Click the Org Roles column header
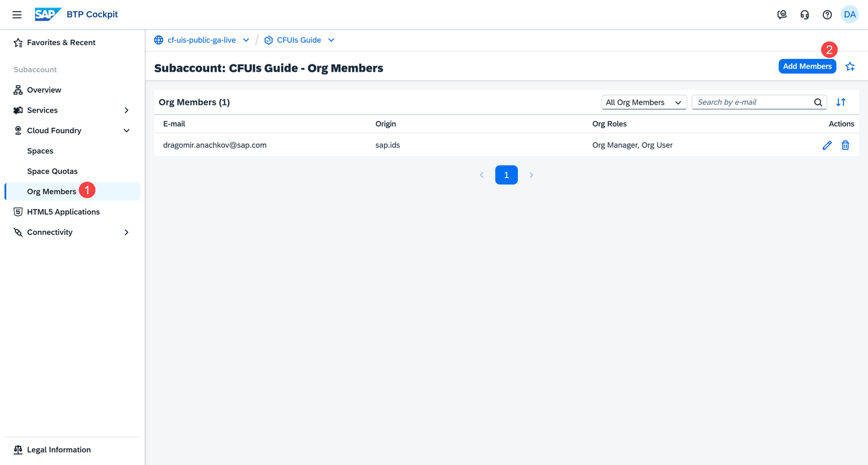This screenshot has height=465, width=868. [609, 124]
